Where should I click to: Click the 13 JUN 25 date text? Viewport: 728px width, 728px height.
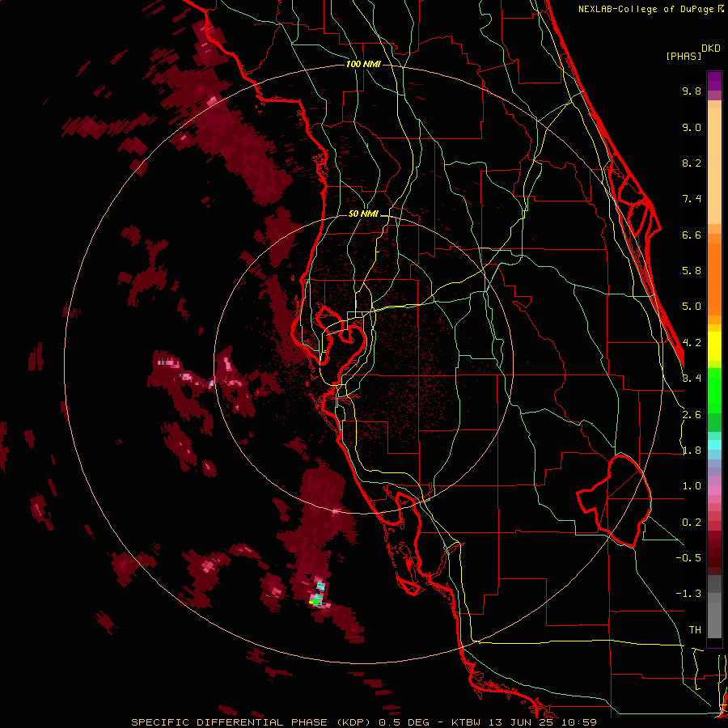click(x=522, y=722)
